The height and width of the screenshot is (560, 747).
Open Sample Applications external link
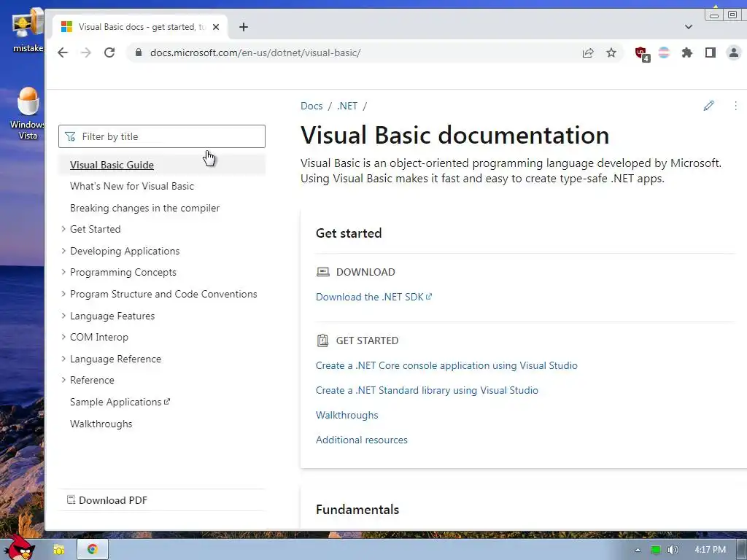[x=120, y=402]
